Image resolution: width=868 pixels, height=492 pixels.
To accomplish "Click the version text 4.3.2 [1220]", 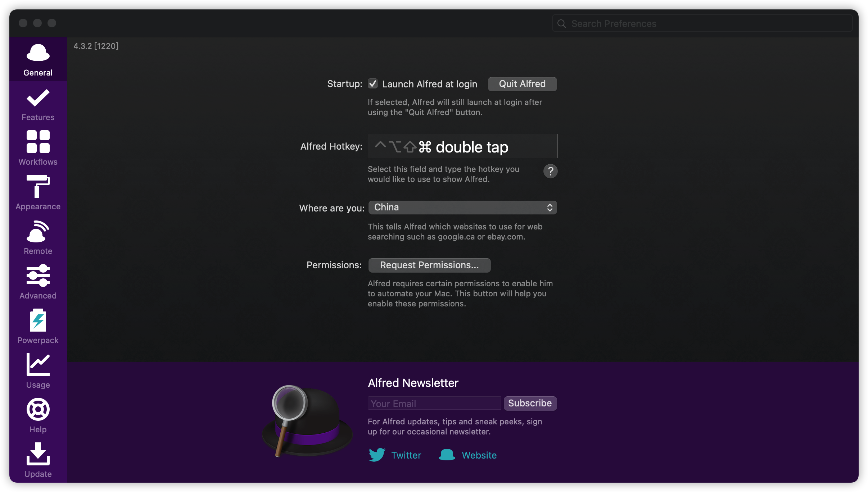I will pyautogui.click(x=96, y=46).
